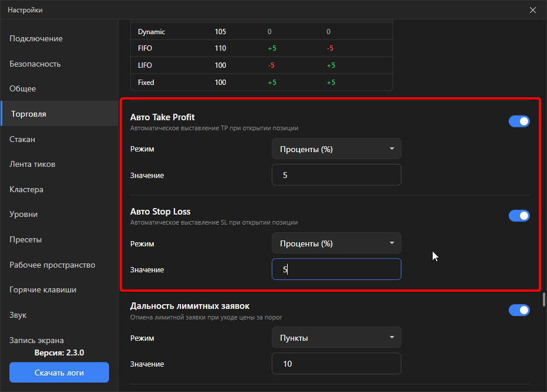Turn off Дальность лимитных заявок switch
The image size is (547, 392).
pos(519,310)
